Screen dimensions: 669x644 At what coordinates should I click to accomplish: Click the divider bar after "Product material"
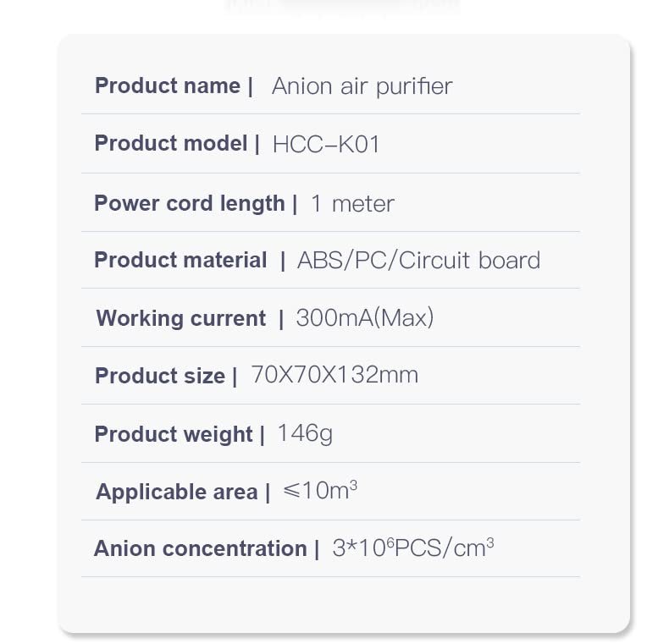tap(282, 261)
